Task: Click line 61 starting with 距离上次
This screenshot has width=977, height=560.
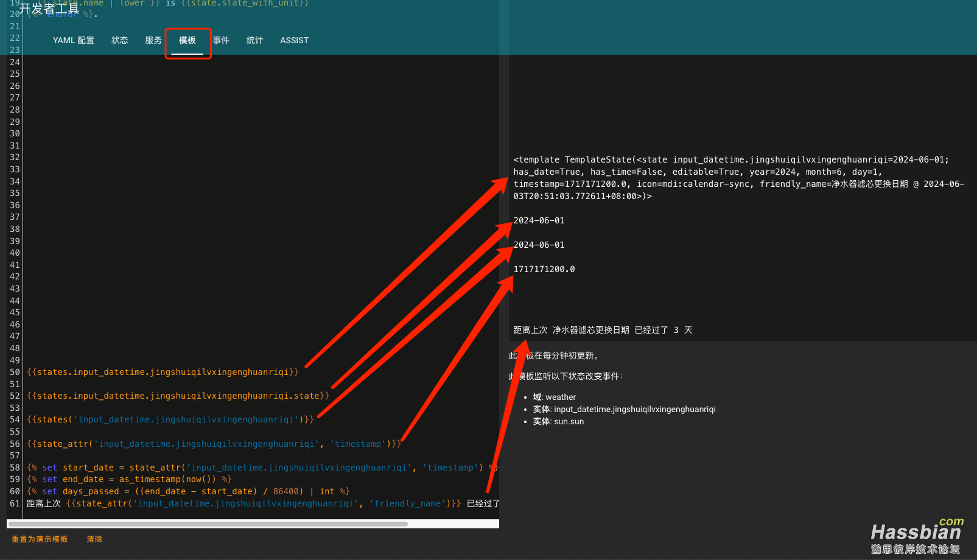Action: point(263,503)
